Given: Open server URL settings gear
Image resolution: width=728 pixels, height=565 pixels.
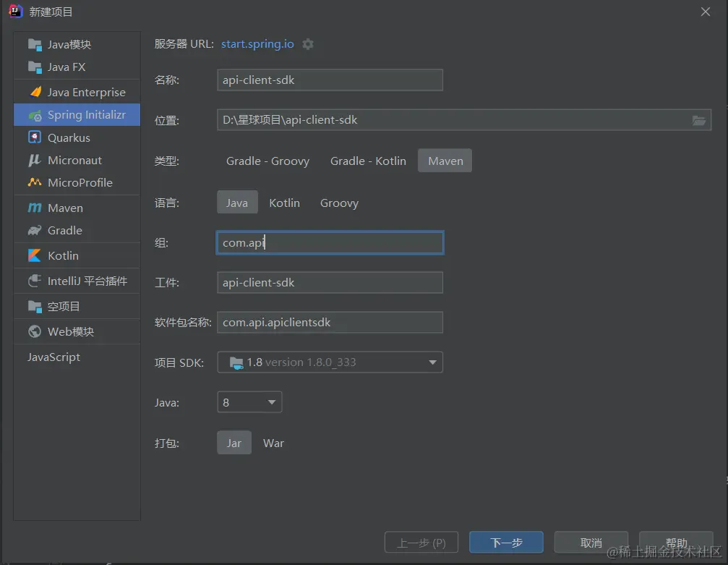Looking at the screenshot, I should [308, 44].
